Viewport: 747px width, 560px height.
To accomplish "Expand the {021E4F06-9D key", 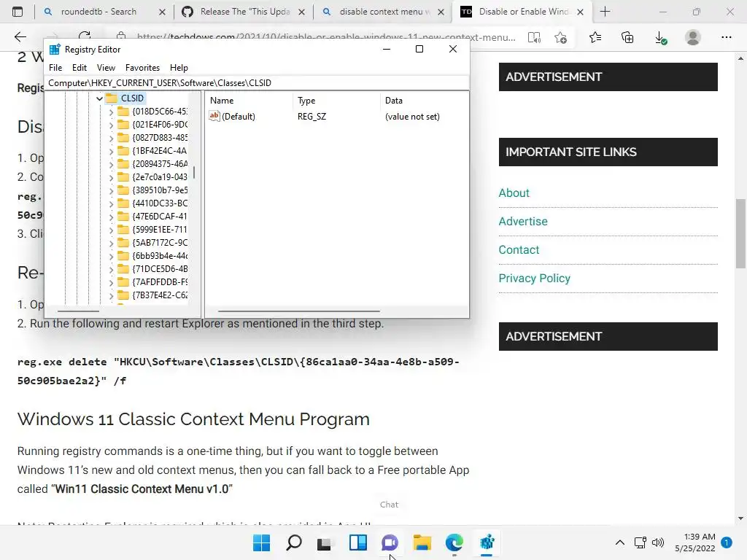I will pyautogui.click(x=111, y=125).
